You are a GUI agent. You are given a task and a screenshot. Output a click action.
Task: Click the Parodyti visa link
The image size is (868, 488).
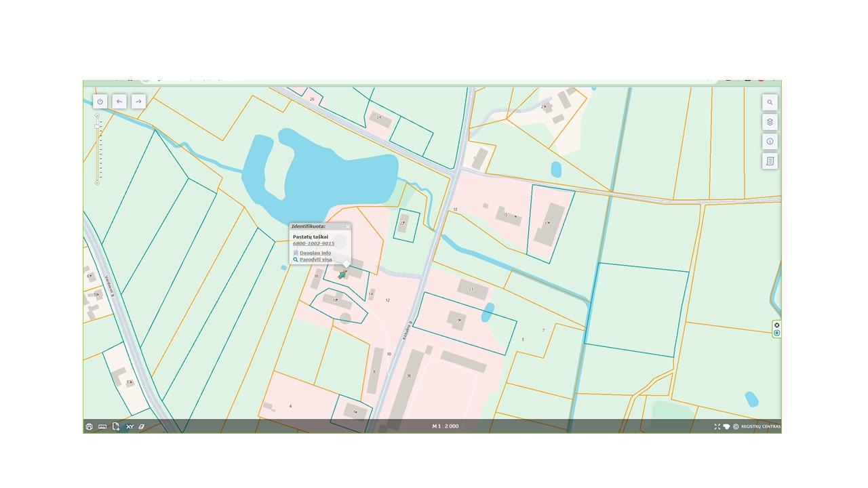click(315, 260)
